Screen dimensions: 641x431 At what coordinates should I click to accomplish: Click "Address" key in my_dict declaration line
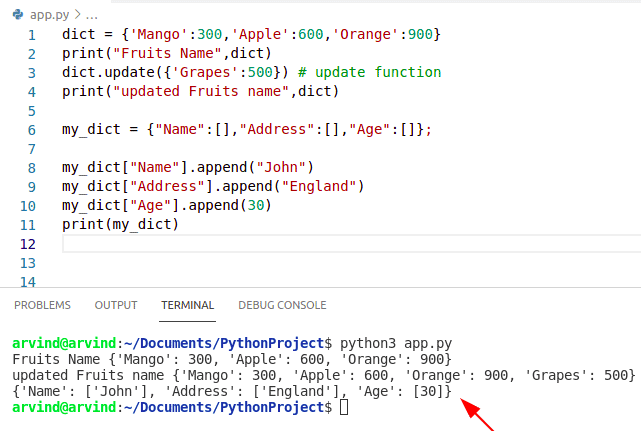coord(277,130)
